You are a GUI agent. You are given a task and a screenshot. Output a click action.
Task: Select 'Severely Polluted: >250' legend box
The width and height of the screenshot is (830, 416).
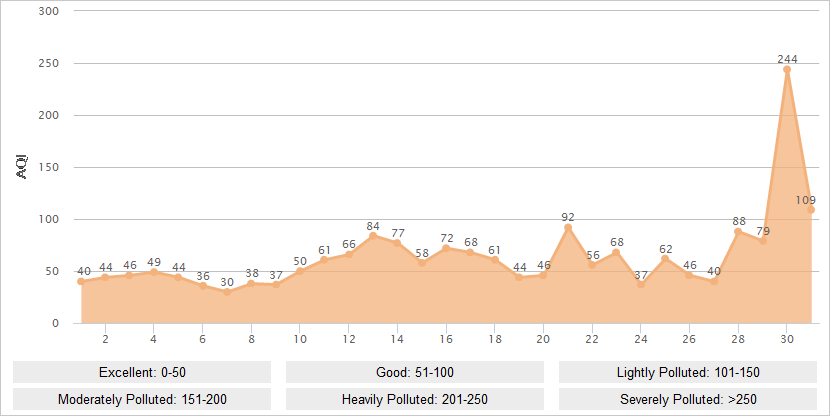coord(688,399)
